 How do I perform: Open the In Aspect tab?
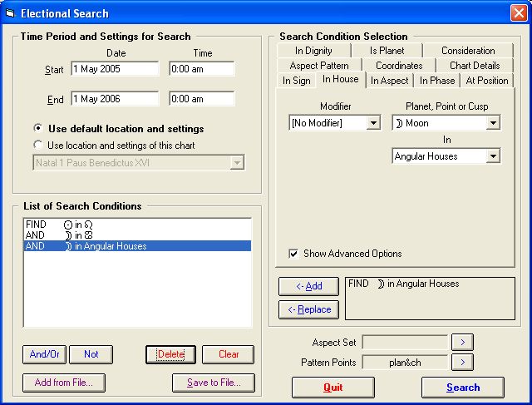tap(389, 81)
